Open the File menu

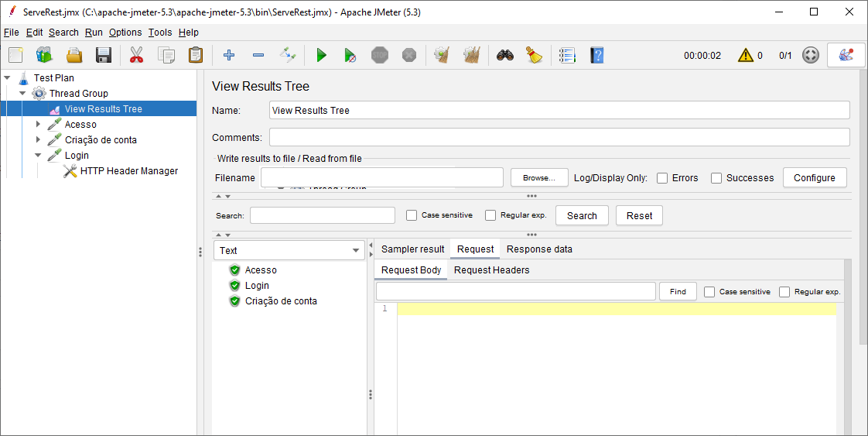point(11,32)
